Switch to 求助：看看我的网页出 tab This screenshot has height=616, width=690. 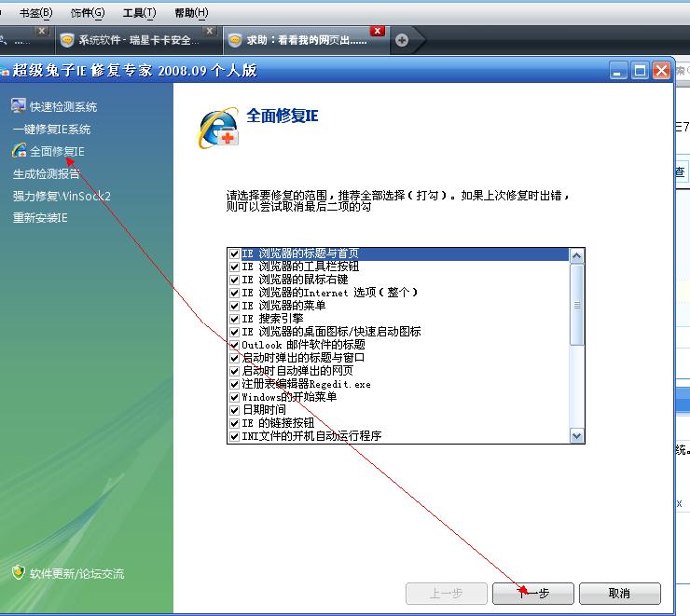click(x=306, y=40)
